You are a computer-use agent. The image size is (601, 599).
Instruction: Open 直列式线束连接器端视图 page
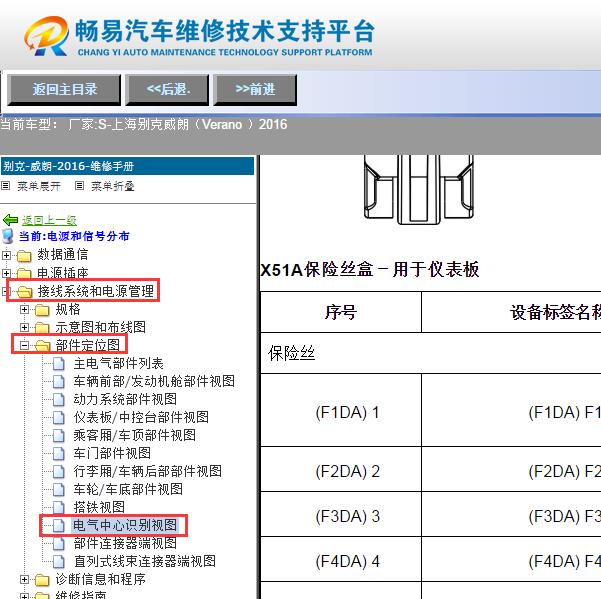145,561
